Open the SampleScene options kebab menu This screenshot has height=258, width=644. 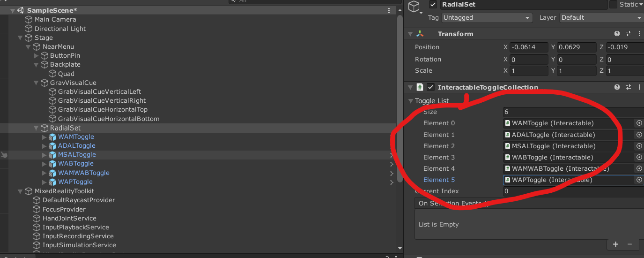[389, 10]
